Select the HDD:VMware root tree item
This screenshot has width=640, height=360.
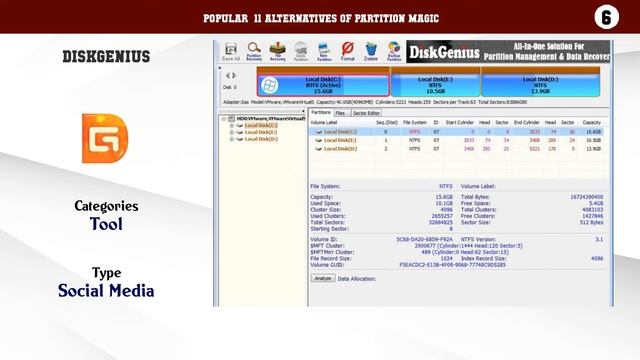(x=271, y=118)
